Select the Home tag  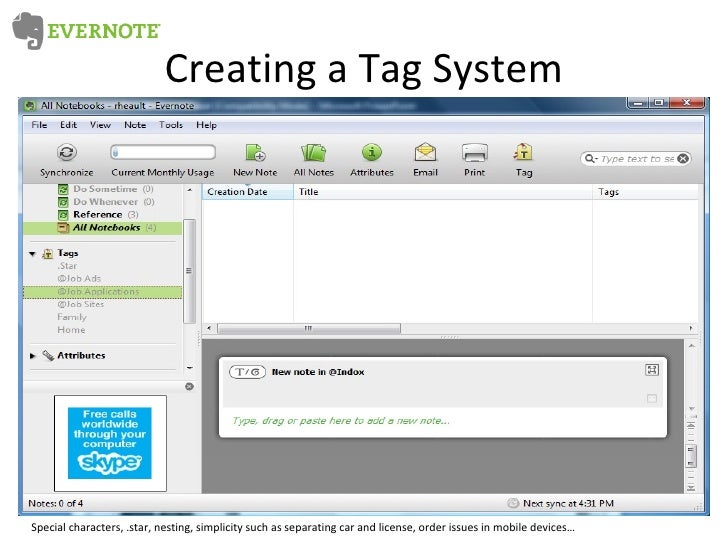(x=71, y=330)
